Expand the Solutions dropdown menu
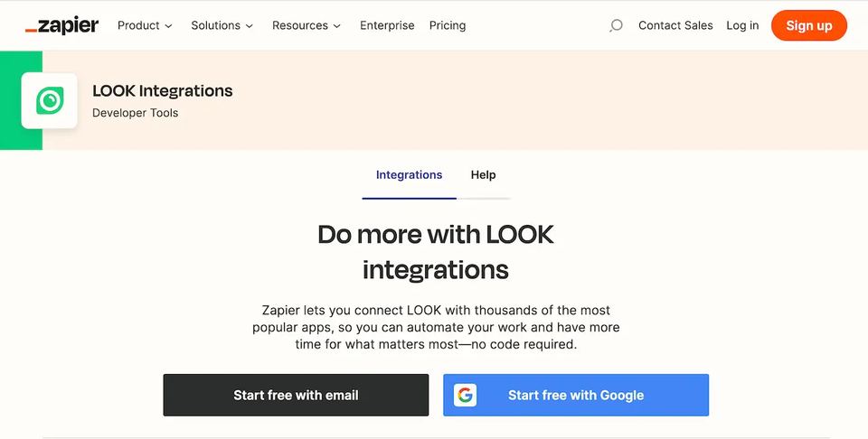This screenshot has height=439, width=868. [222, 25]
